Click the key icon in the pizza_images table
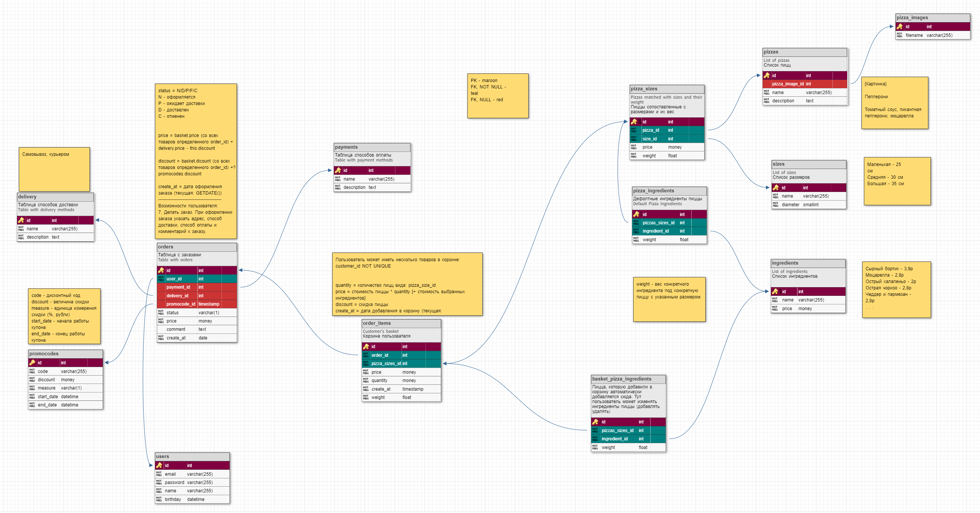The height and width of the screenshot is (513, 980). (900, 27)
